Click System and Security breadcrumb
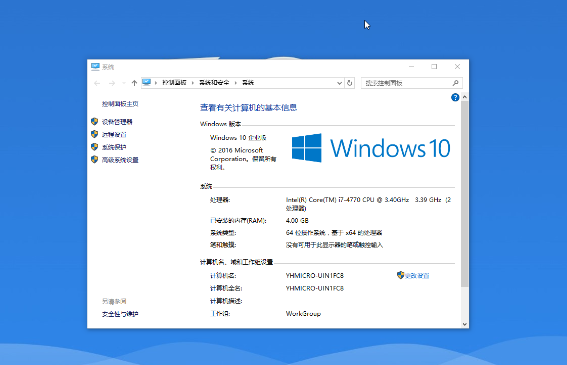This screenshot has width=567, height=365. coord(214,83)
